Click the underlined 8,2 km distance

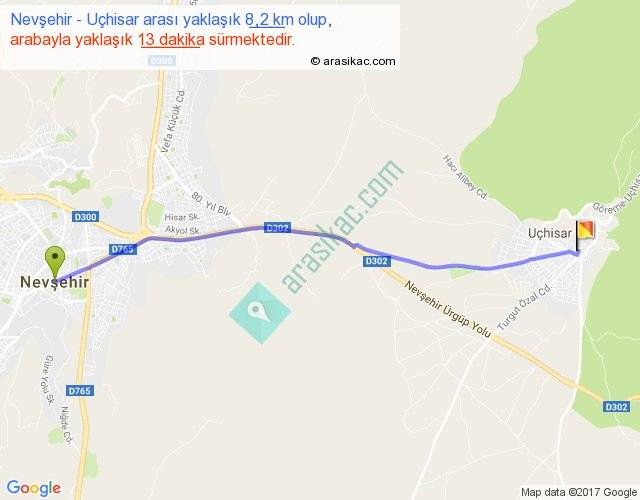[x=265, y=19]
